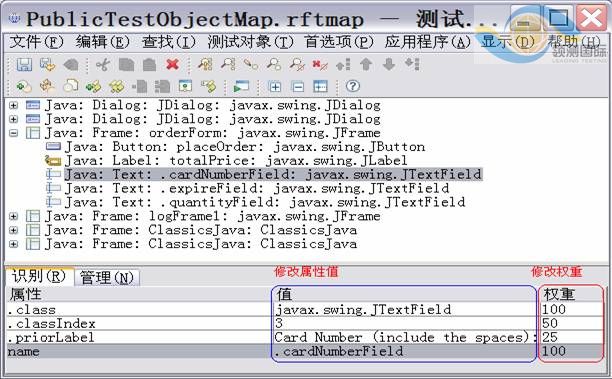Screen dimensions: 612x379
Task: Select the placeOrder JButton tree item
Action: [x=245, y=147]
